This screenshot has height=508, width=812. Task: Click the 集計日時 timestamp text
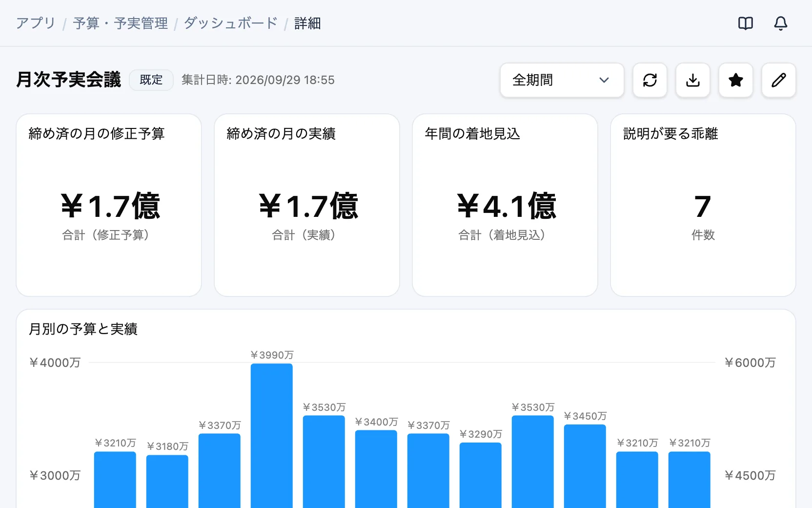(258, 80)
